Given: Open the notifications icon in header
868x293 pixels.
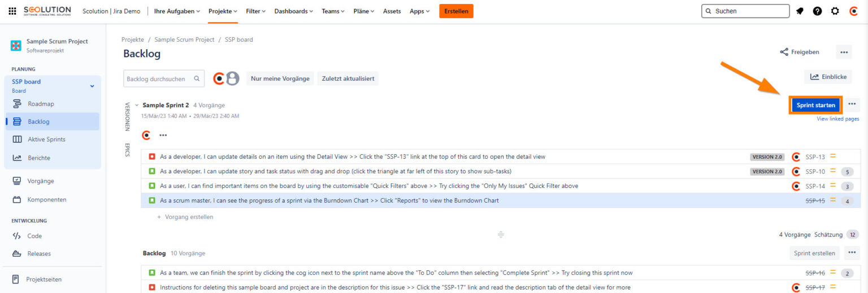Looking at the screenshot, I should (800, 11).
